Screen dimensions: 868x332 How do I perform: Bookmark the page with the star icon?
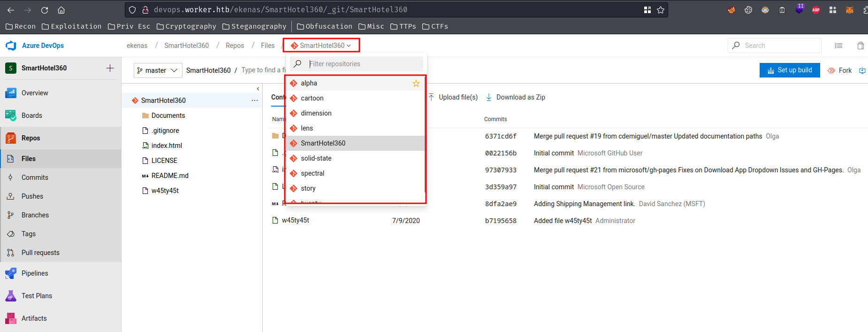(x=661, y=10)
